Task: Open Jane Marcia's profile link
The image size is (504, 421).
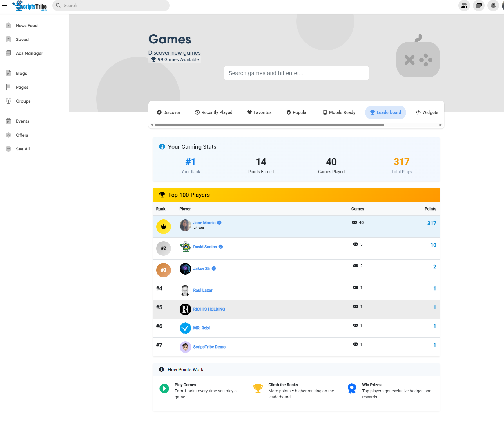Action: pos(204,223)
